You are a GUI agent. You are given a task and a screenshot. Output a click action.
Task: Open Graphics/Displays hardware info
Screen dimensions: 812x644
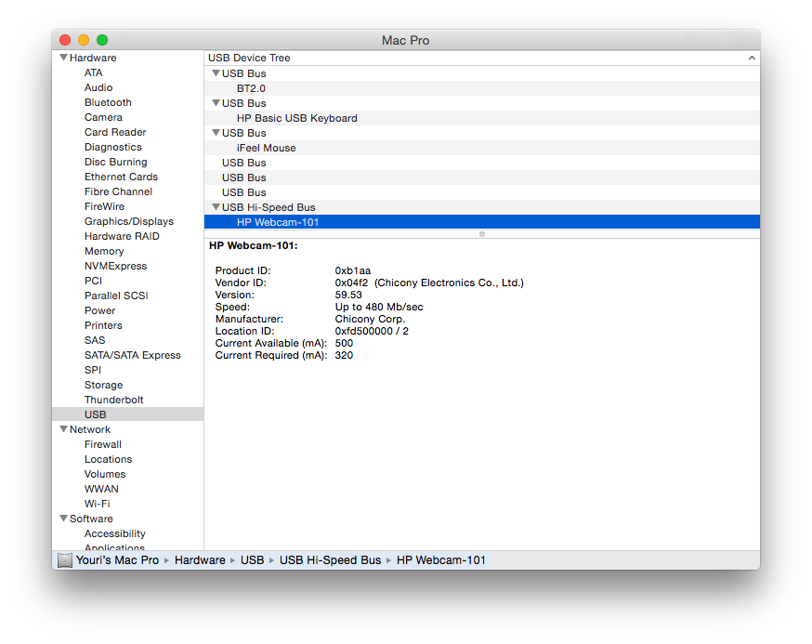128,221
